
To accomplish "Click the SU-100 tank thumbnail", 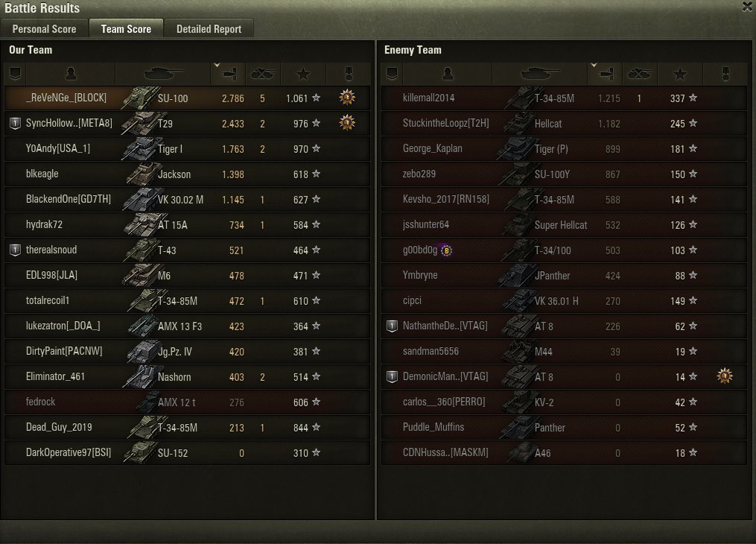I will pyautogui.click(x=140, y=98).
